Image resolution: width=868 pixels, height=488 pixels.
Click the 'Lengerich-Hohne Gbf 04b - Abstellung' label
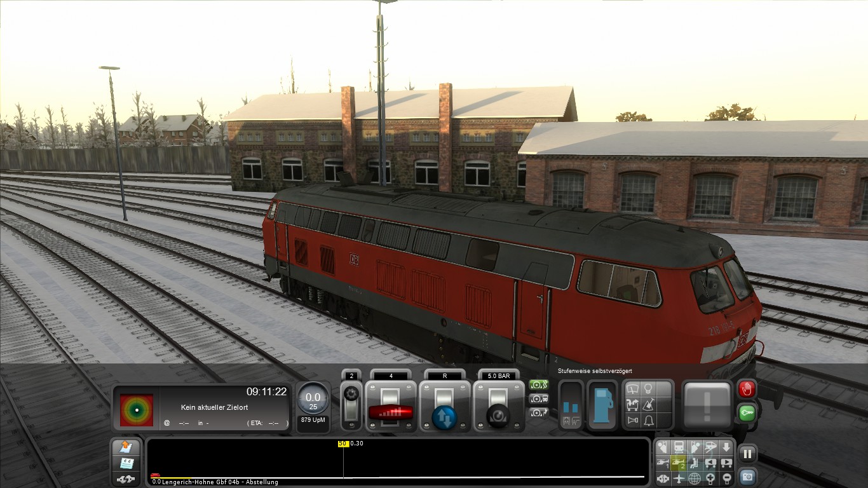220,482
